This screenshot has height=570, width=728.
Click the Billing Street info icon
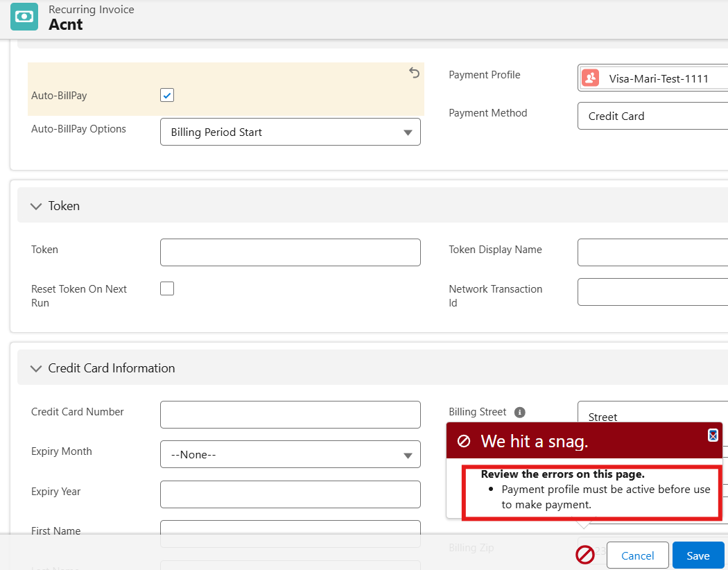pyautogui.click(x=520, y=412)
